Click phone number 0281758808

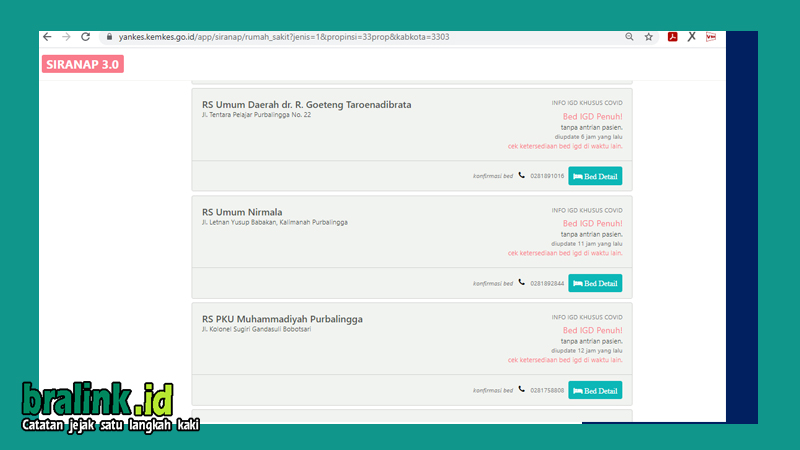[547, 390]
